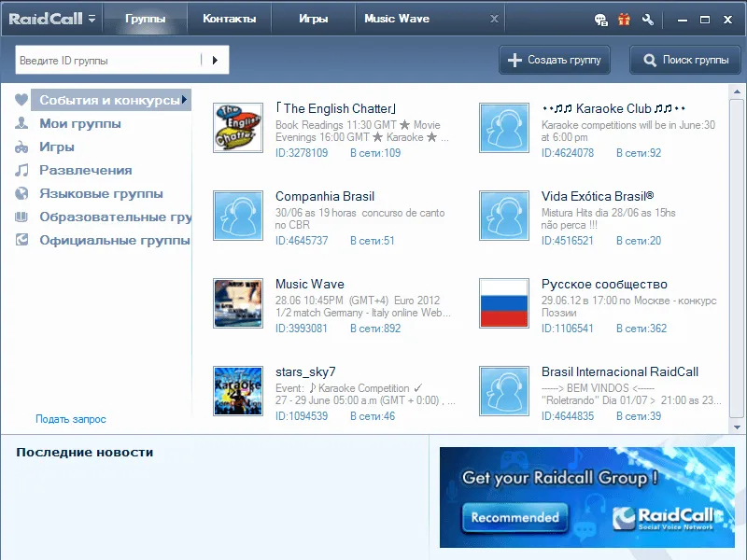
Task: Click the Vida Exótica Brasil avatar icon
Action: click(504, 216)
